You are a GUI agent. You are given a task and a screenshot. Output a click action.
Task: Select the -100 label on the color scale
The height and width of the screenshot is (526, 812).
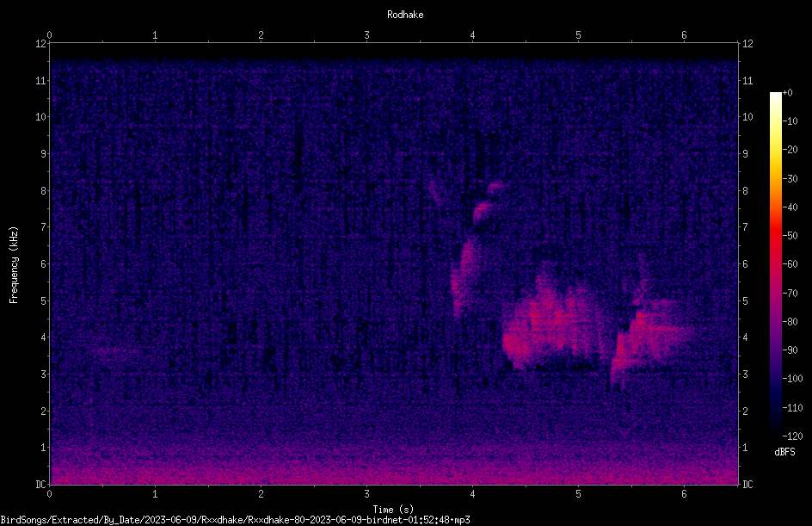pos(793,379)
